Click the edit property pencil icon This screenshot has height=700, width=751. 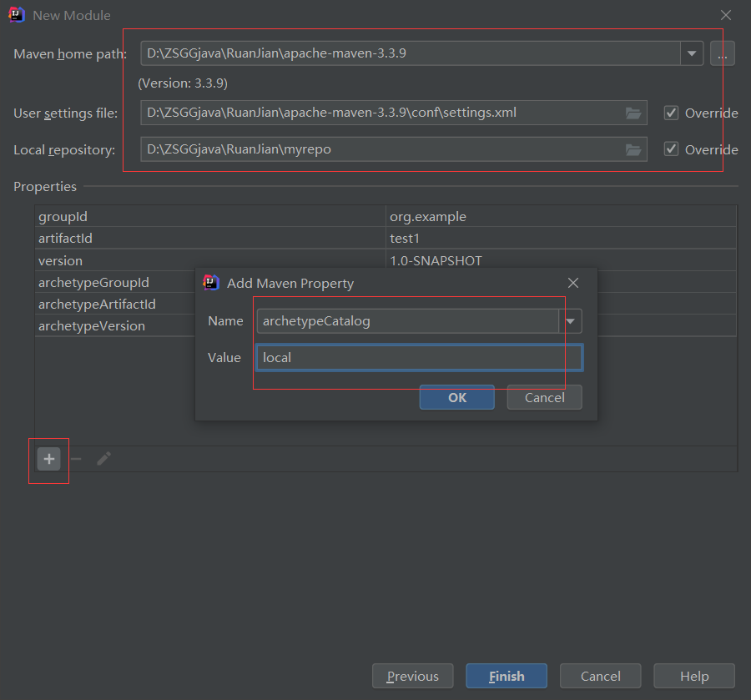(x=103, y=459)
